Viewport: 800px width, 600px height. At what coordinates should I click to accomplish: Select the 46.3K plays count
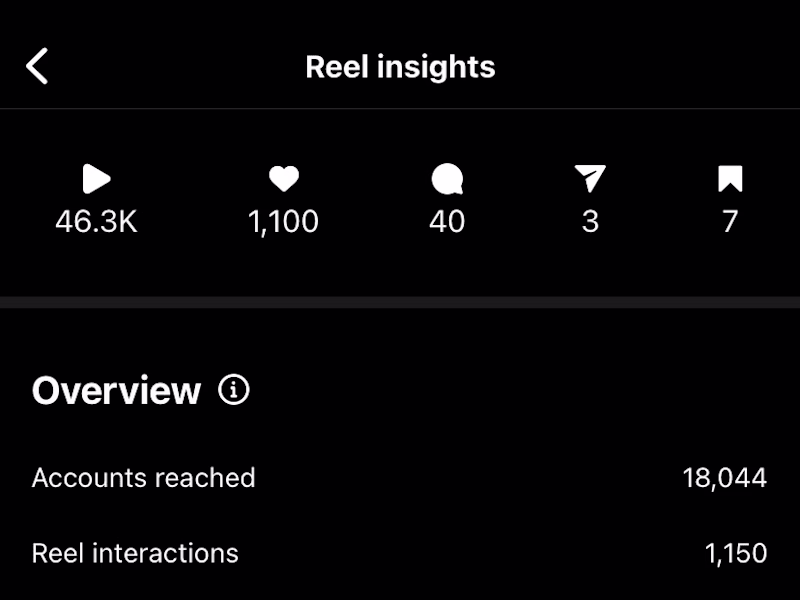(96, 222)
